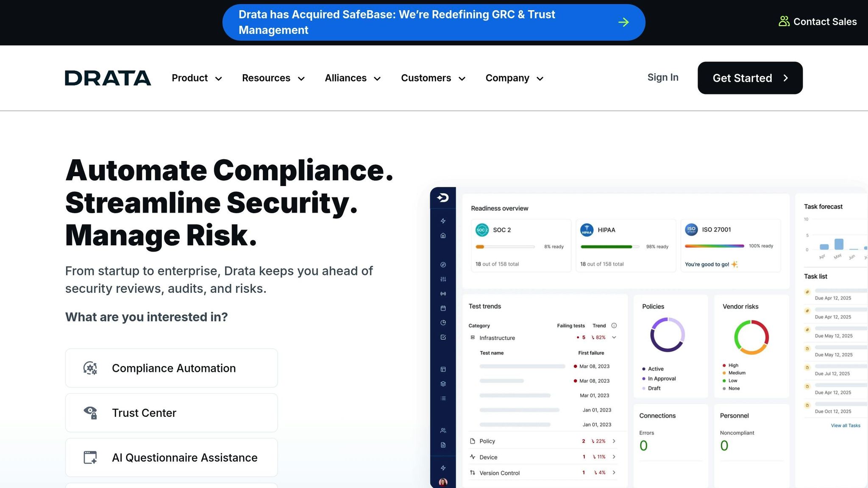Click the Get Started button
This screenshot has width=868, height=488.
[750, 78]
